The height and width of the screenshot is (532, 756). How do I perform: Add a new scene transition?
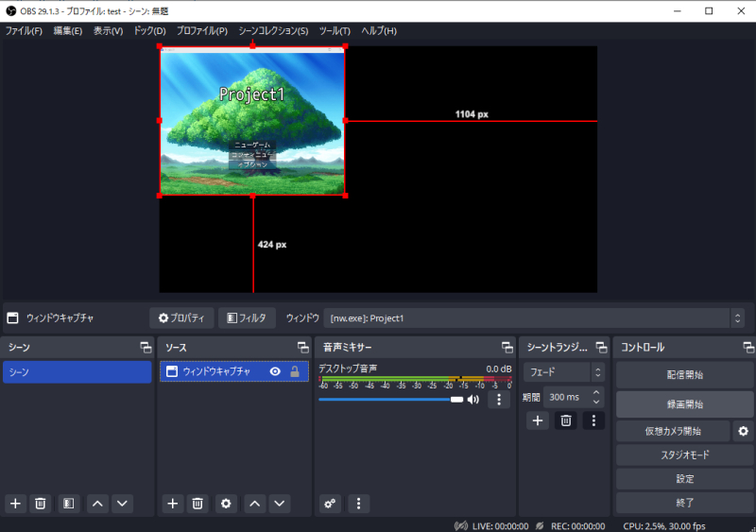pyautogui.click(x=538, y=420)
